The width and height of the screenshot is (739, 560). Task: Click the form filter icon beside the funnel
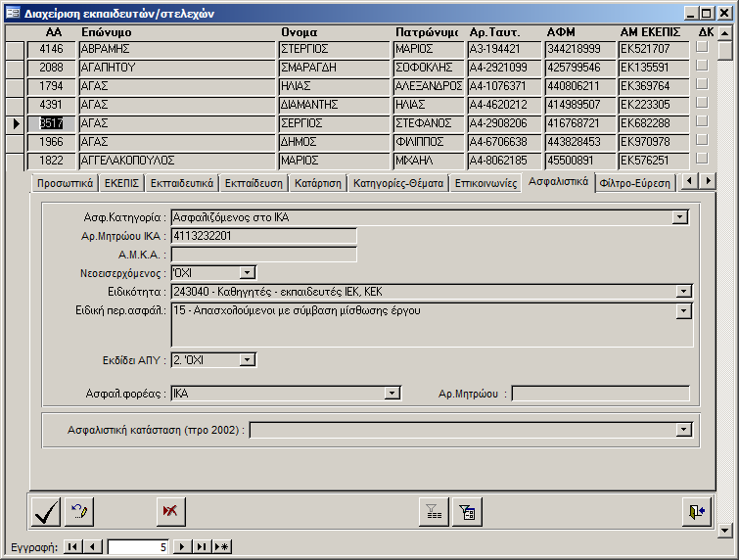tap(465, 510)
